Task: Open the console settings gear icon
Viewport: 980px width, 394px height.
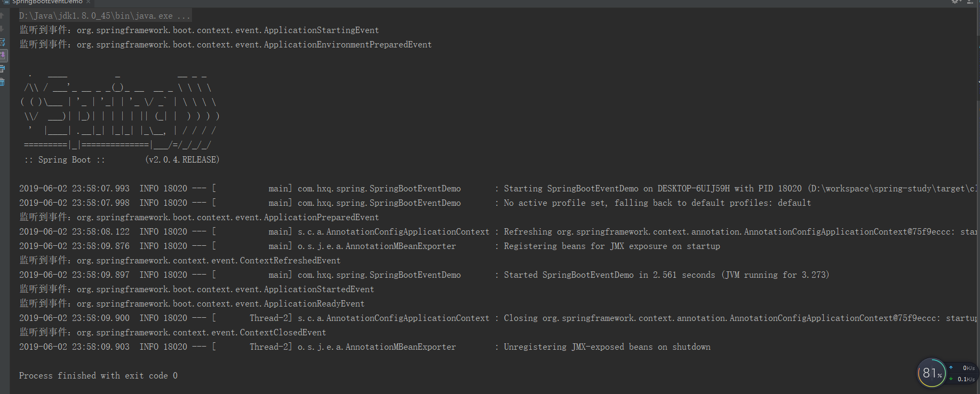Action: coord(954,2)
